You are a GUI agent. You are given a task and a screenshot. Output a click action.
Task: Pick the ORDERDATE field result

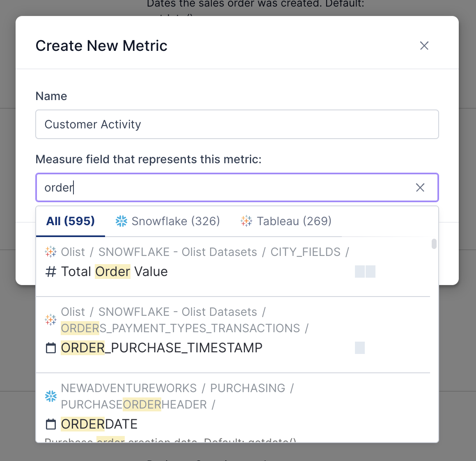pyautogui.click(x=99, y=424)
